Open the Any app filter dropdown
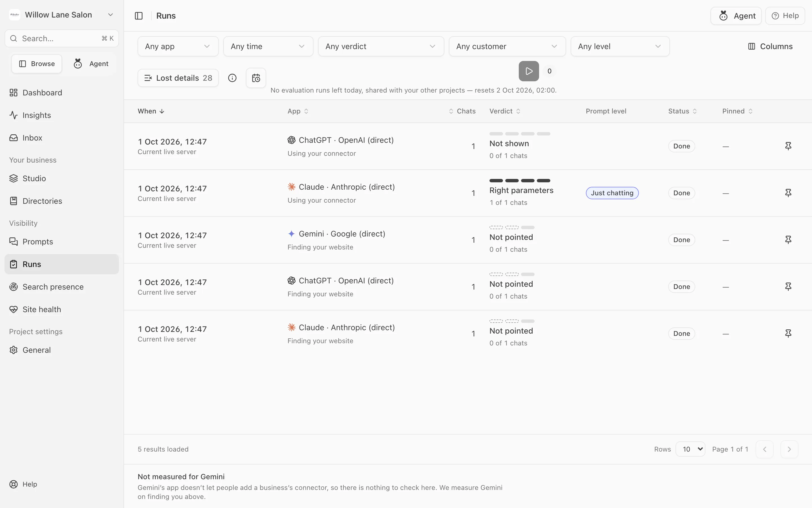This screenshot has width=812, height=508. pos(178,46)
